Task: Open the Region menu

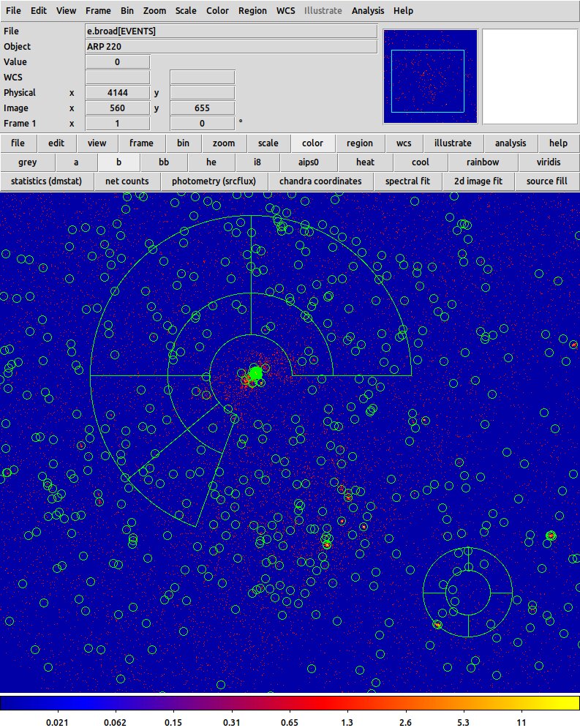Action: [252, 10]
